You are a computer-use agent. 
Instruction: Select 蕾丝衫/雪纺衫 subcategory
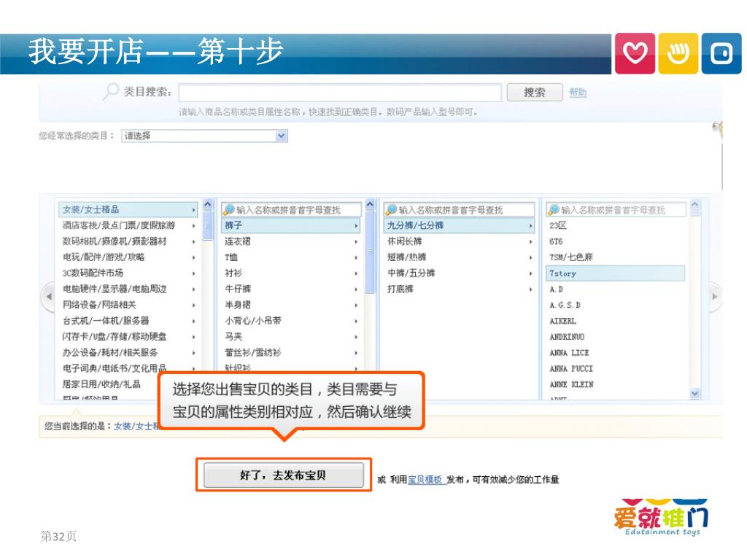pos(253,352)
